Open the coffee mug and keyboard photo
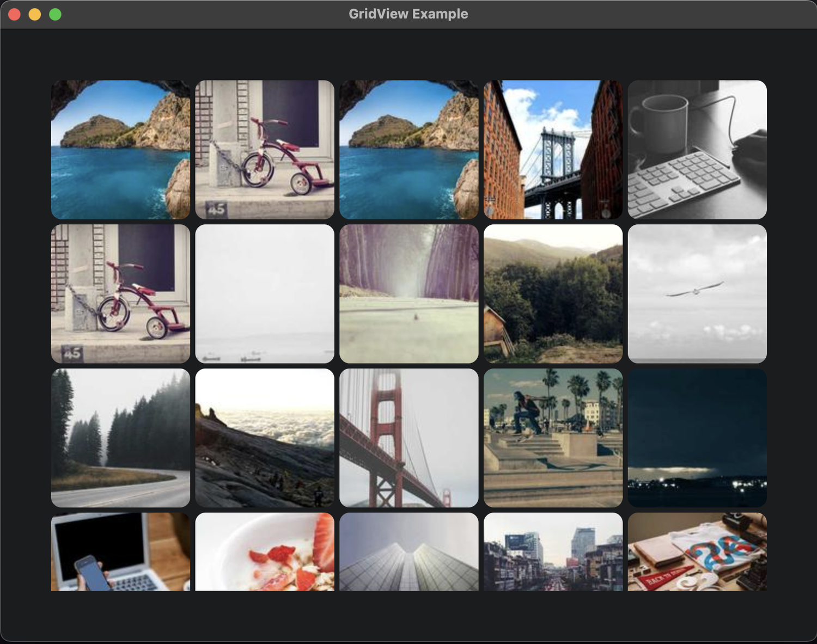This screenshot has width=817, height=644. click(x=697, y=150)
